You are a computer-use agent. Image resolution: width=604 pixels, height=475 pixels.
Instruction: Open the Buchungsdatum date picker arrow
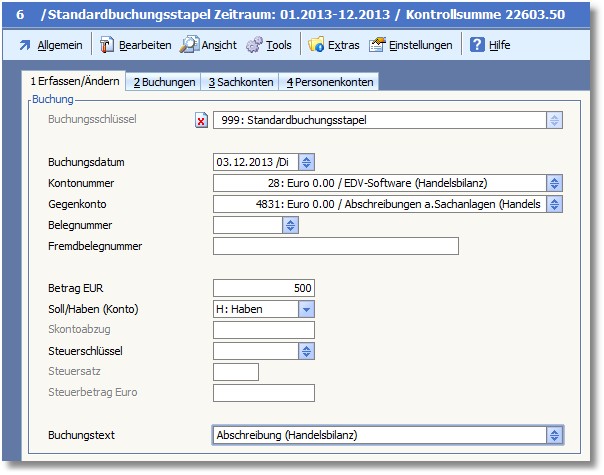tap(306, 162)
